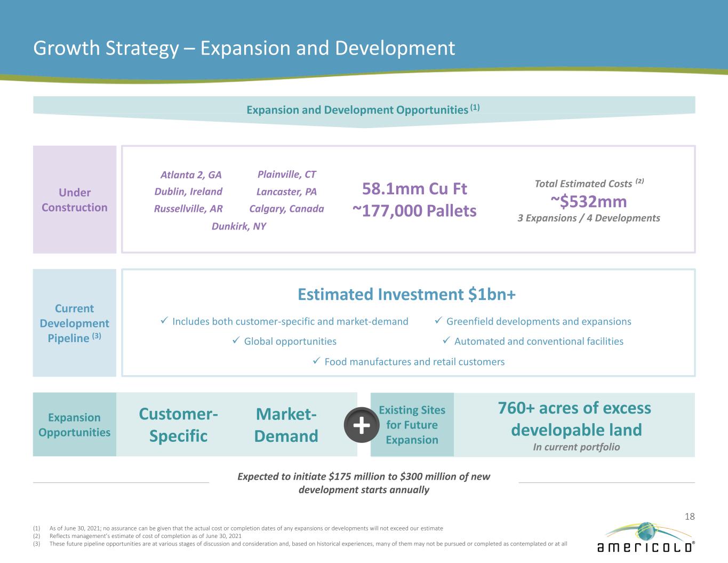The width and height of the screenshot is (728, 563).
Task: Select the Under Construction label box
Action: coord(75,200)
